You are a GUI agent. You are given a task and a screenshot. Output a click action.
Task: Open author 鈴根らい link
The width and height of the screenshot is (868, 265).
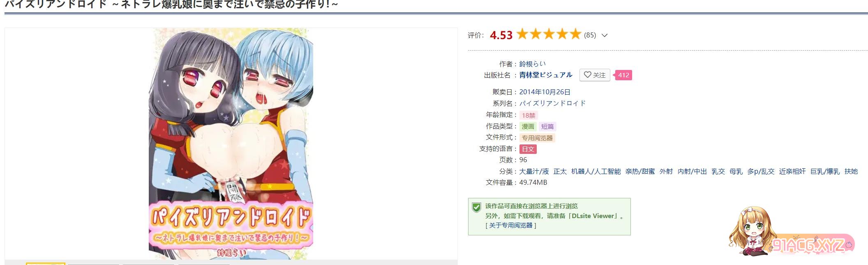tap(532, 64)
